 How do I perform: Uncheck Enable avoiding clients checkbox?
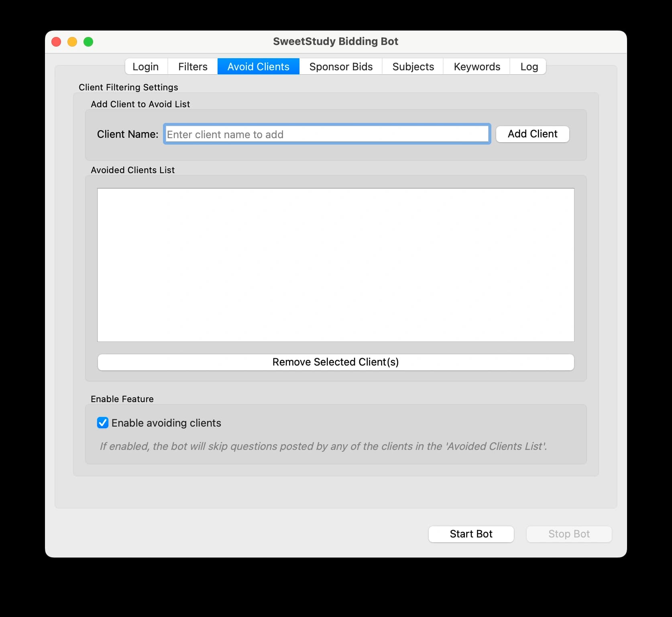coord(103,423)
